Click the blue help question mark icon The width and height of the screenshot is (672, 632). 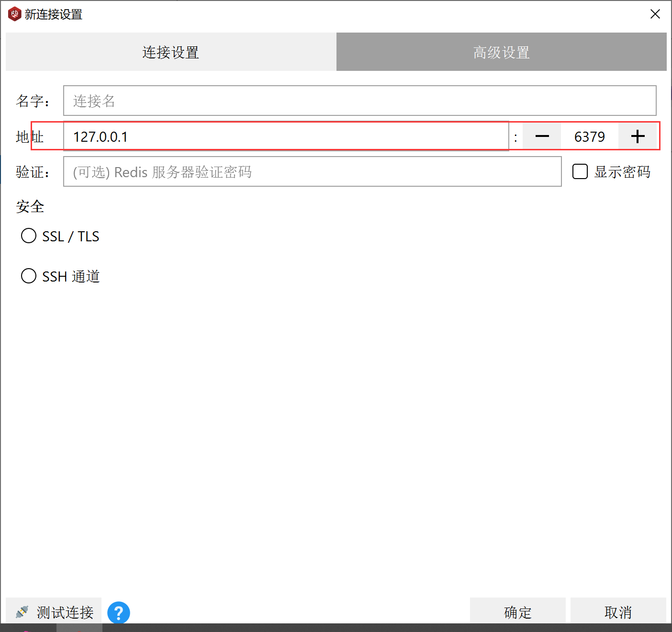point(118,612)
